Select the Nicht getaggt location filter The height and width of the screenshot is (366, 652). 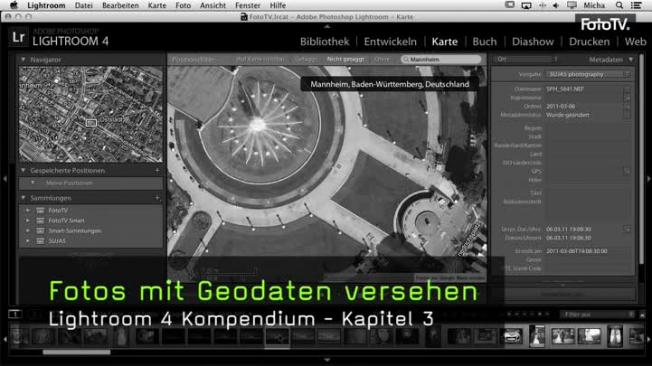pos(345,59)
